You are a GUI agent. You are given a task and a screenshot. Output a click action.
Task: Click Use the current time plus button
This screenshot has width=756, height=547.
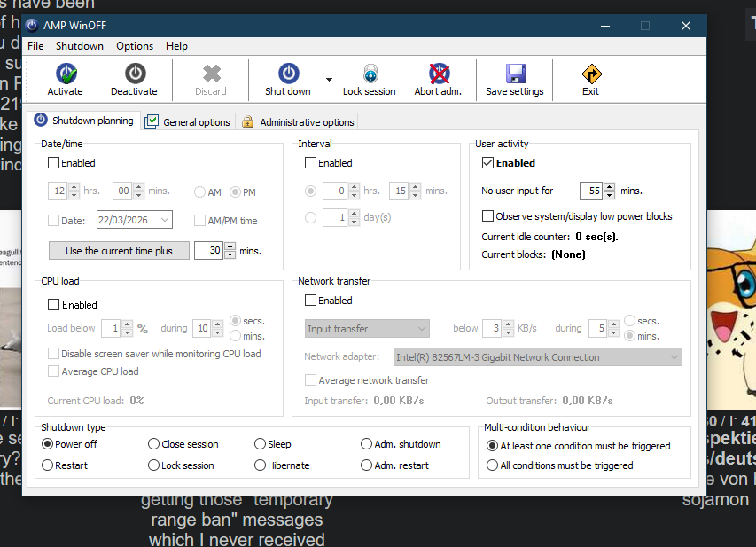(x=119, y=251)
